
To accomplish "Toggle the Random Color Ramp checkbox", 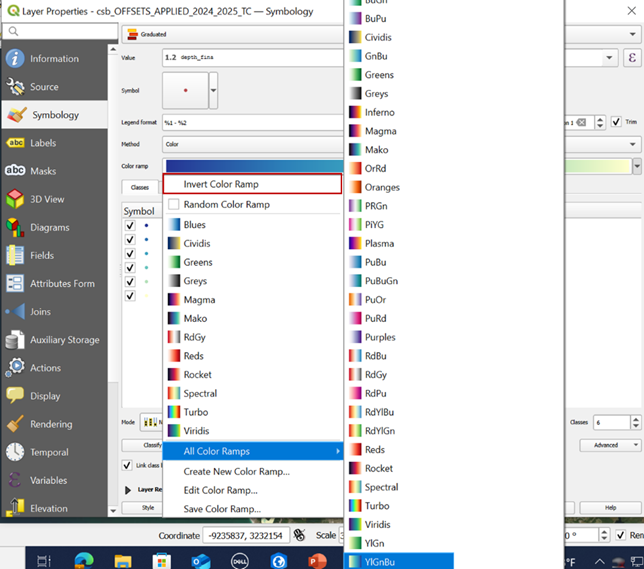I will (x=174, y=205).
